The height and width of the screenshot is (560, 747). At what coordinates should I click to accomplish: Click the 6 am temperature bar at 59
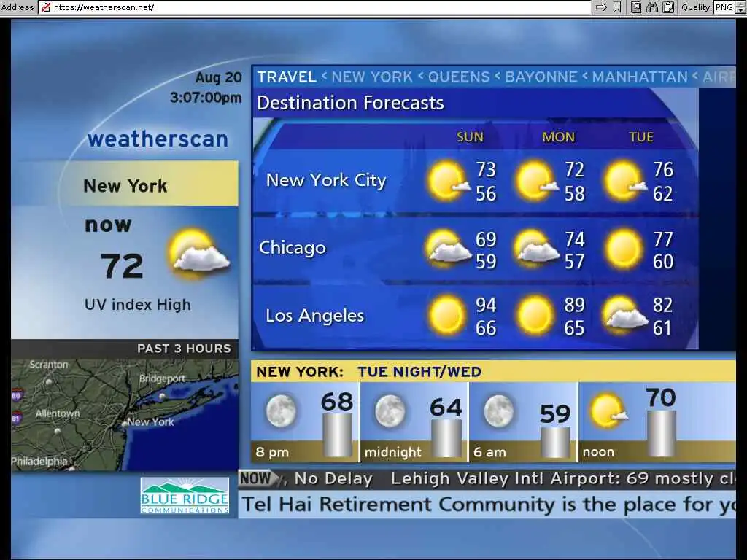click(555, 443)
